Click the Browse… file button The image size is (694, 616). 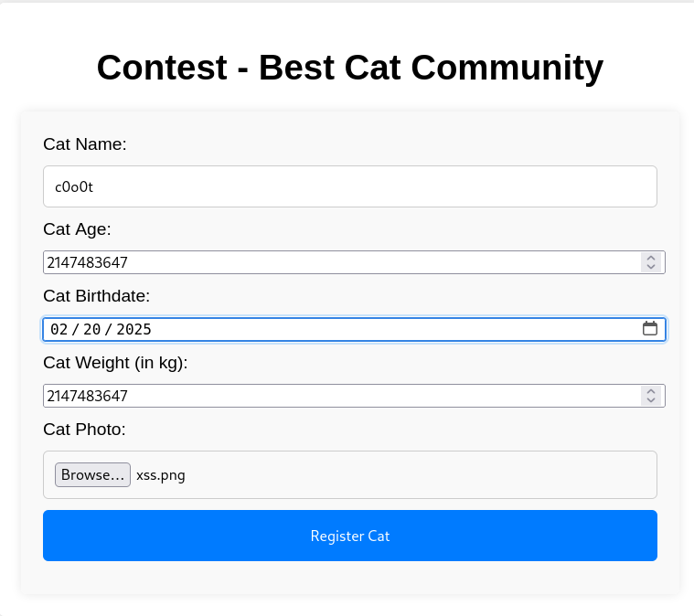coord(92,475)
